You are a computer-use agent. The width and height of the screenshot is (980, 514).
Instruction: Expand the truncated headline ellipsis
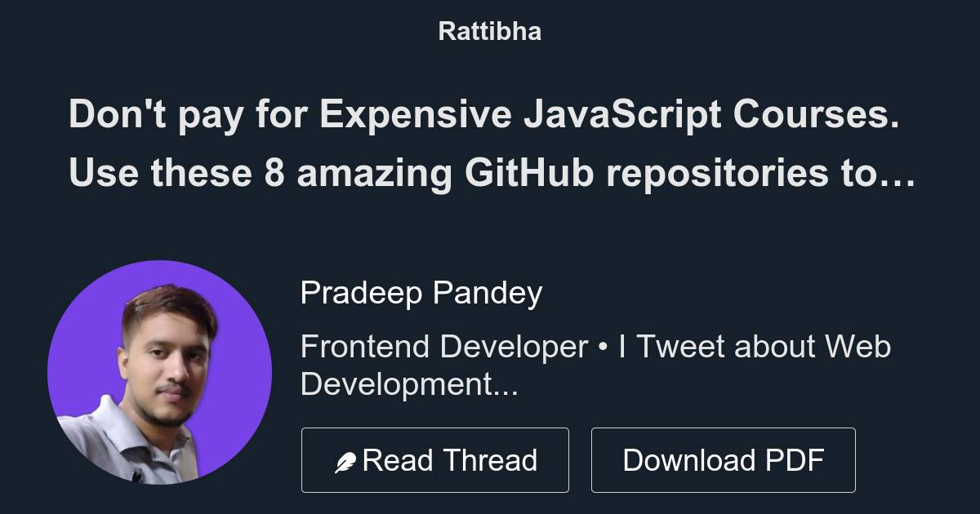pos(898,175)
